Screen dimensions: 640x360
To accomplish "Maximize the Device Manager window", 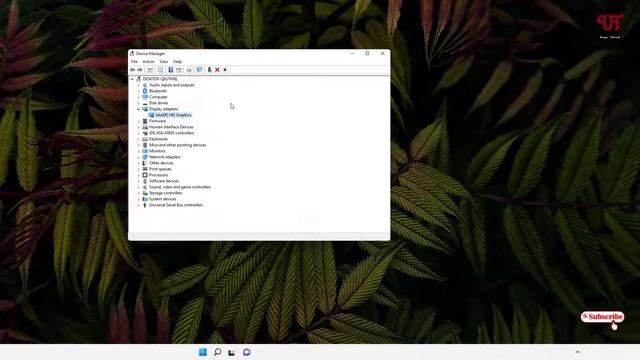I will click(367, 53).
